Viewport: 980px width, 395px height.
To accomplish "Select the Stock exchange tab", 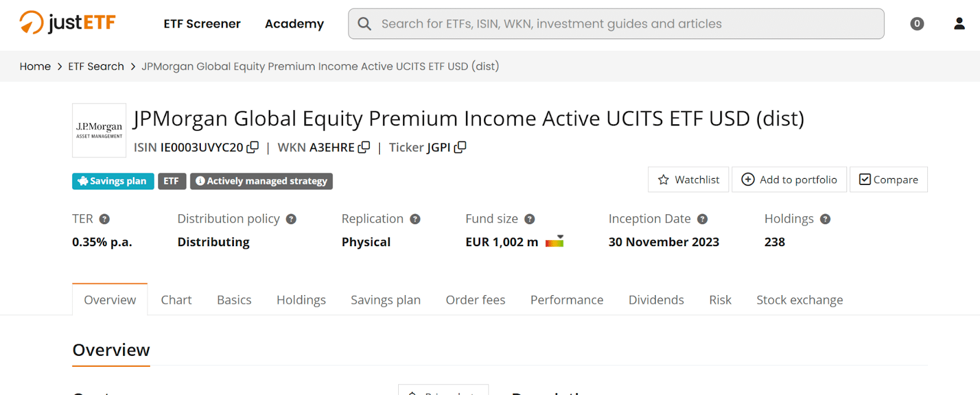I will [x=799, y=300].
